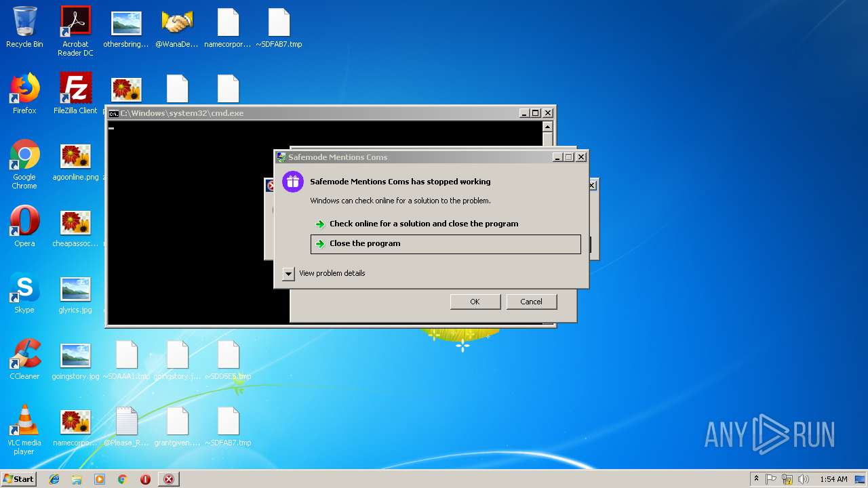868x488 pixels.
Task: Launch Acrobat Reader DC shortcut
Action: point(75,31)
